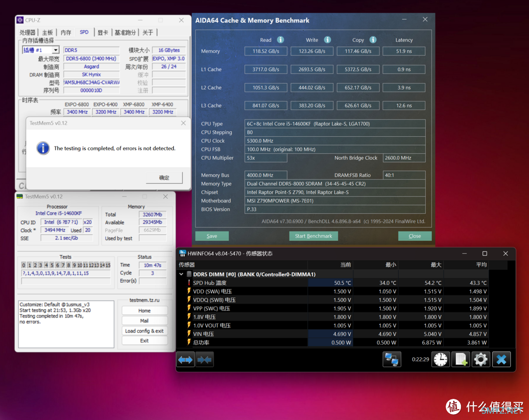Switch to the 内存 tab in CPU-Z
The height and width of the screenshot is (420, 529).
(x=66, y=32)
